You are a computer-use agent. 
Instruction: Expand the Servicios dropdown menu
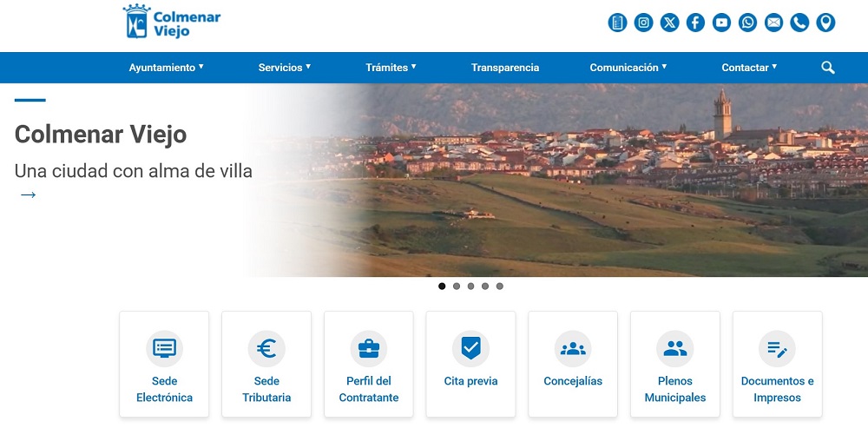284,68
